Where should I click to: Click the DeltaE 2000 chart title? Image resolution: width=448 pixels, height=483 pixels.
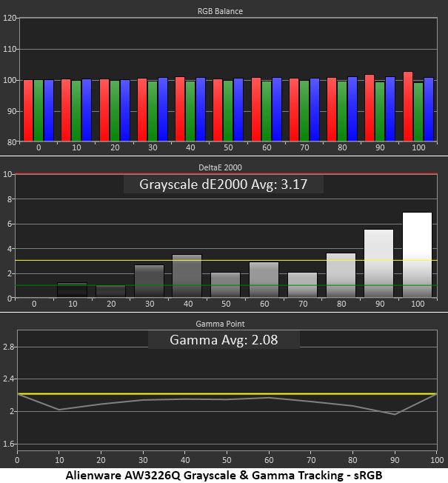(220, 167)
